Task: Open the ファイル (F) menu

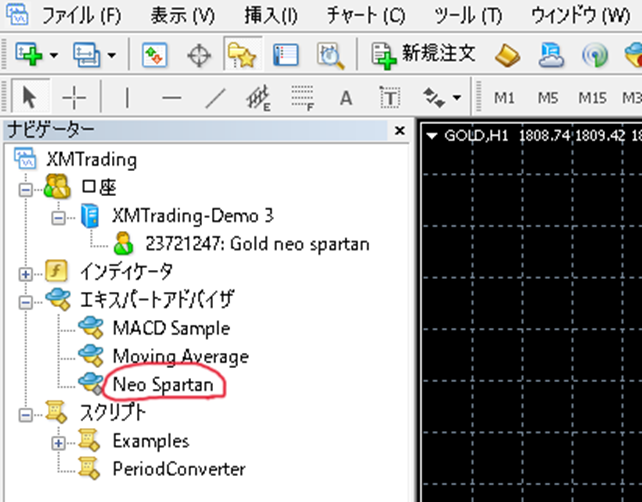Action: point(81,16)
